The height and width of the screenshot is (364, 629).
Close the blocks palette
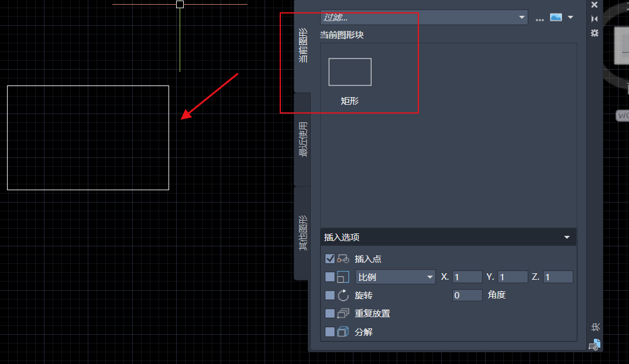click(594, 5)
